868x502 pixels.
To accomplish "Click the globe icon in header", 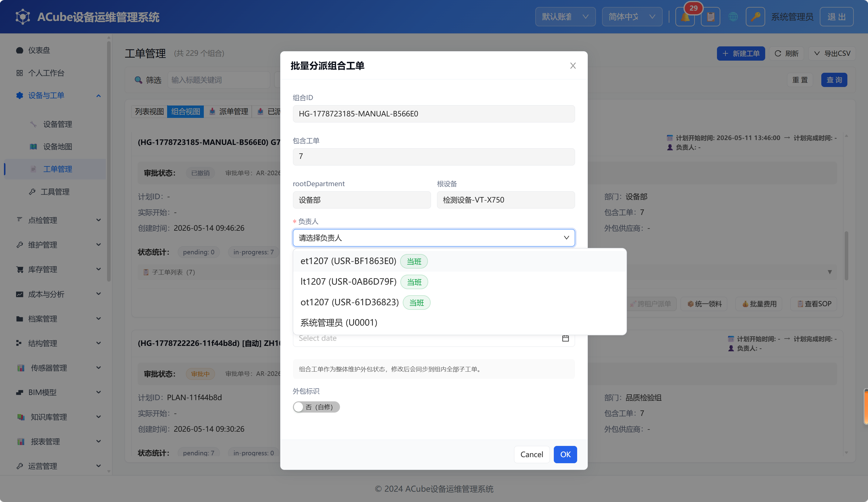I will (733, 17).
